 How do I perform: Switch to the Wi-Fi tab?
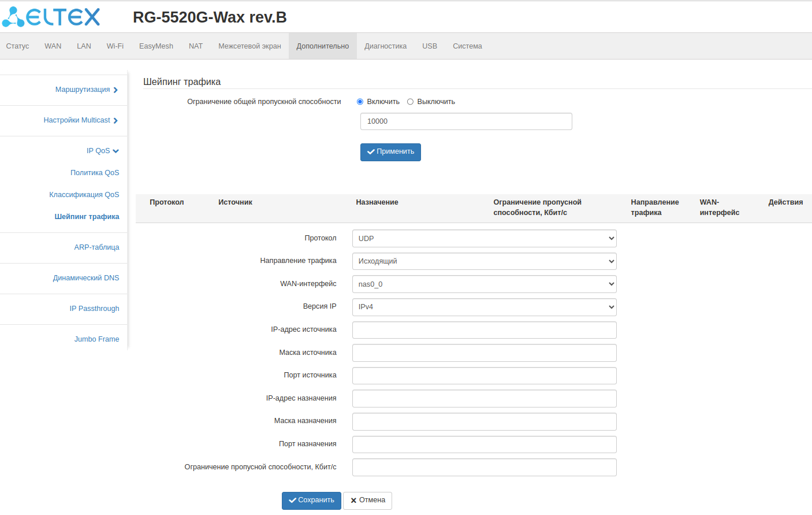tap(115, 46)
